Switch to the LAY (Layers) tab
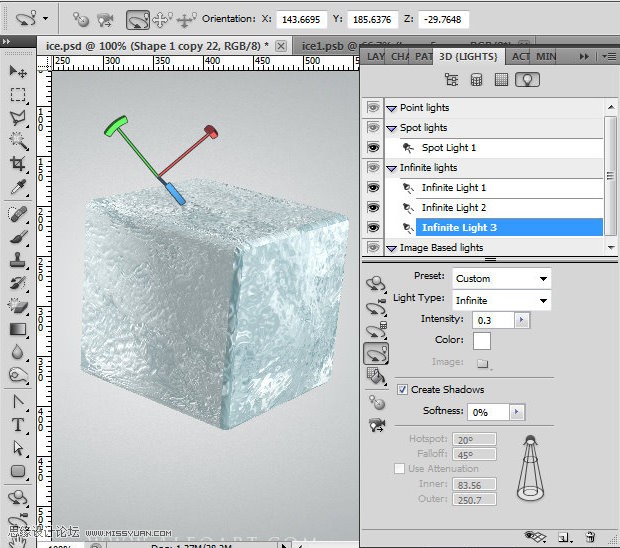 (375, 57)
